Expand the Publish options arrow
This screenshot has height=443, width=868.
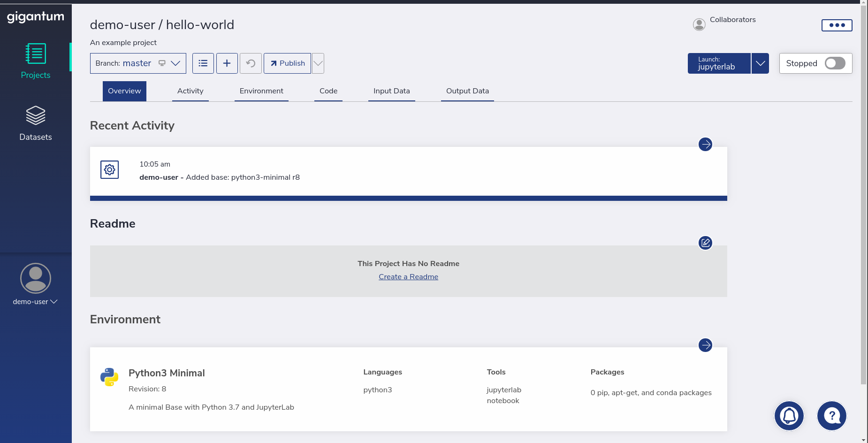[x=318, y=63]
